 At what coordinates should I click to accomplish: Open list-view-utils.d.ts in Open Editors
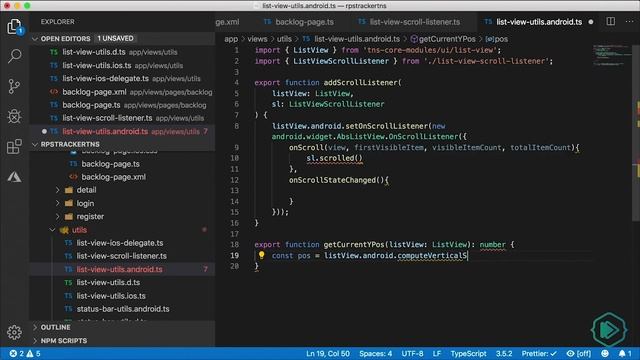pyautogui.click(x=122, y=52)
